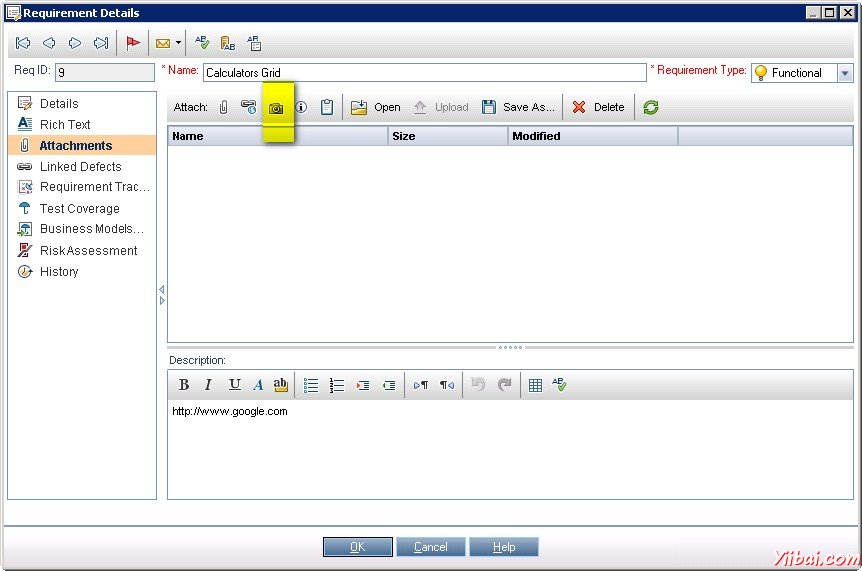Pick a text highlight color
The image size is (862, 571).
tap(281, 385)
